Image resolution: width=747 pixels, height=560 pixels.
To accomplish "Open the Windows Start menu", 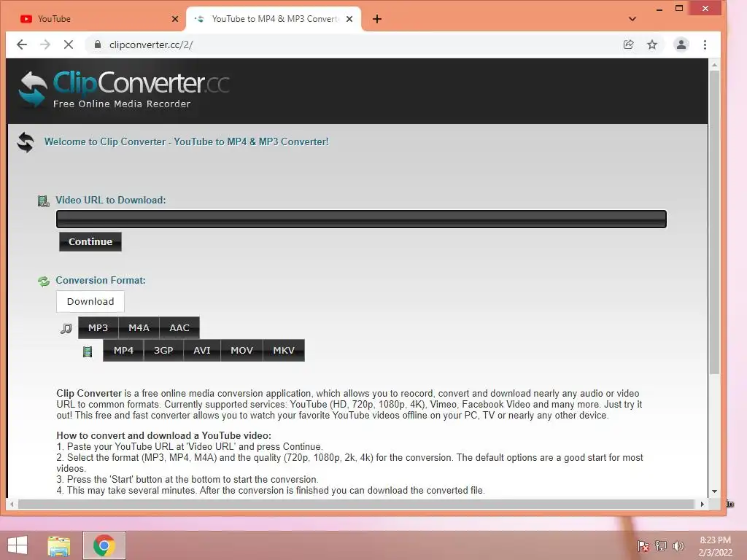I will coord(18,545).
